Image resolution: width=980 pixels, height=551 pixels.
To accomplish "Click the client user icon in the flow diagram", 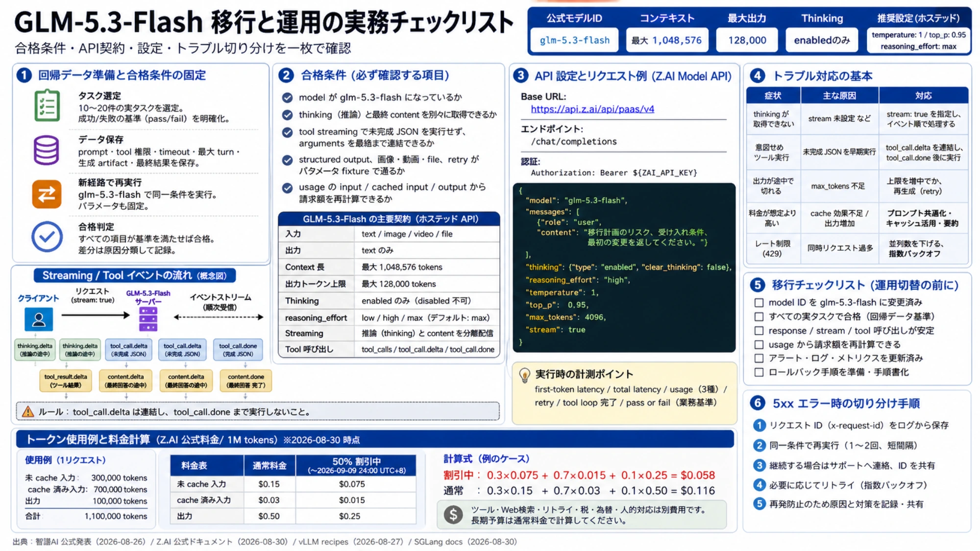I will coord(39,319).
